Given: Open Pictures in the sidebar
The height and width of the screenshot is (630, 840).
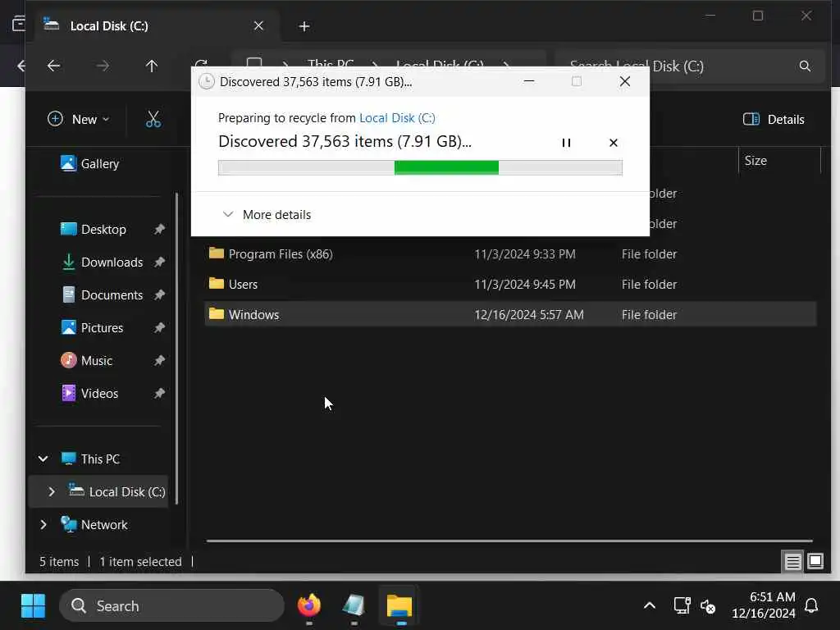Looking at the screenshot, I should pos(92,327).
